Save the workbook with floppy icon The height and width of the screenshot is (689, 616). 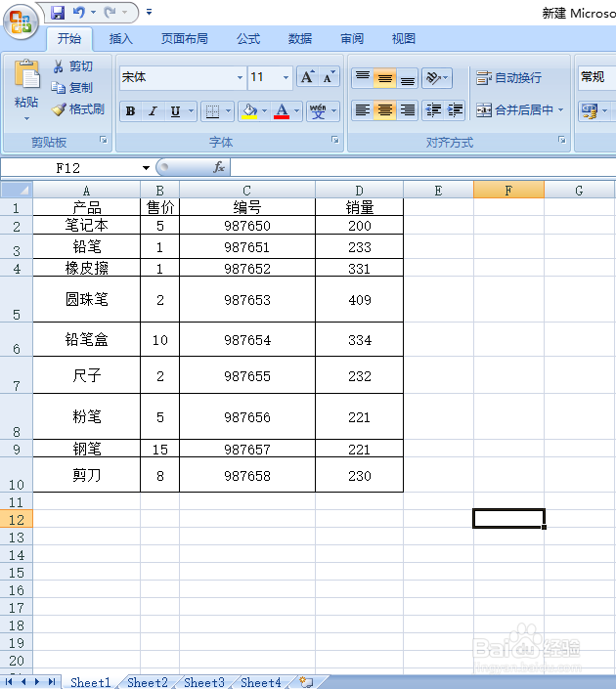(57, 13)
